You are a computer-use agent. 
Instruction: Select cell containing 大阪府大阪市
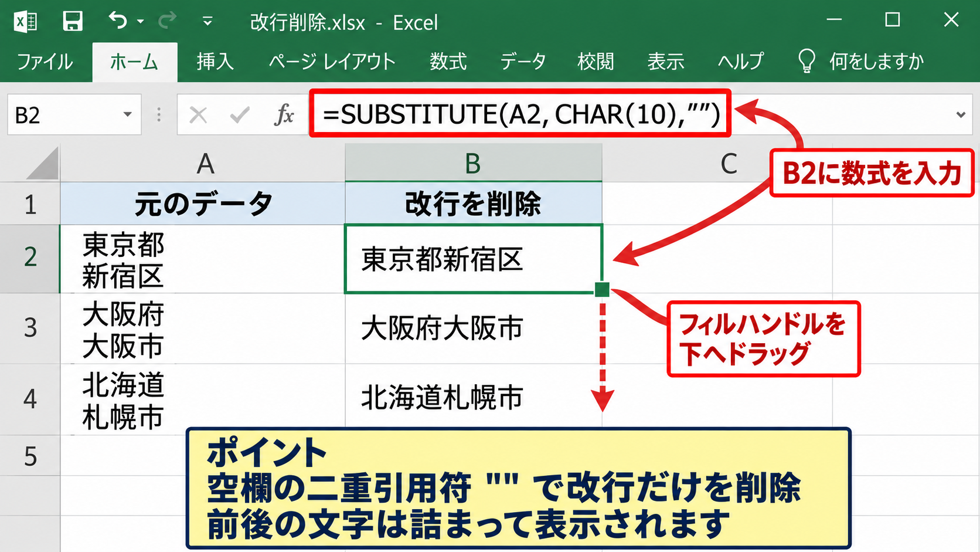[x=474, y=329]
